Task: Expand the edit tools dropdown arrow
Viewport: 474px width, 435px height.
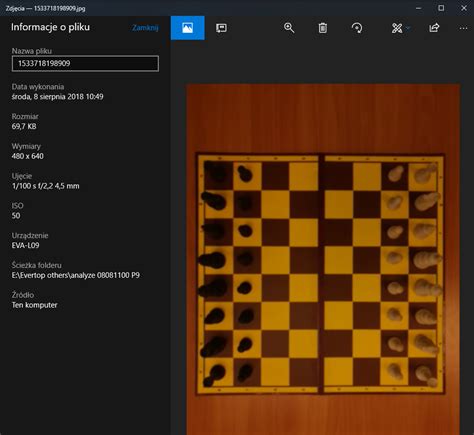Action: coord(408,28)
